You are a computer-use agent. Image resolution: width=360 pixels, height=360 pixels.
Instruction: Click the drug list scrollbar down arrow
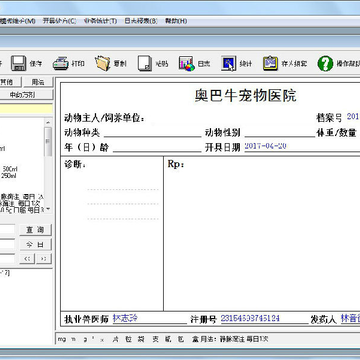click(48, 209)
